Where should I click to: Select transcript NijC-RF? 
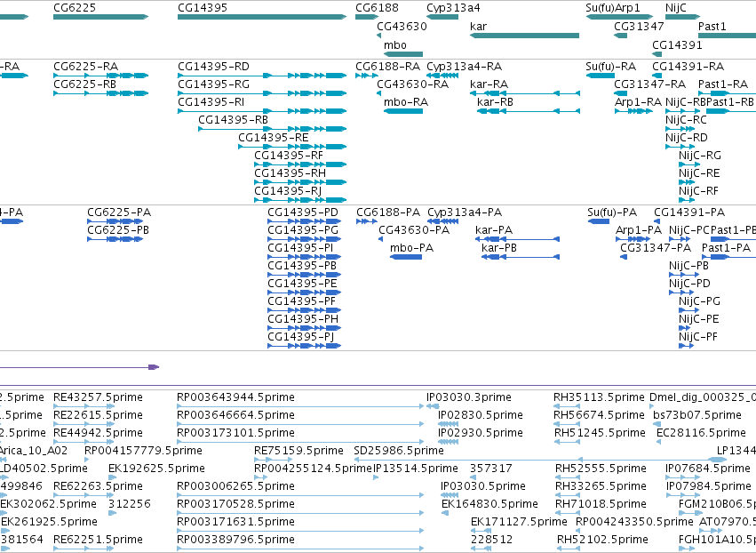coord(698,191)
